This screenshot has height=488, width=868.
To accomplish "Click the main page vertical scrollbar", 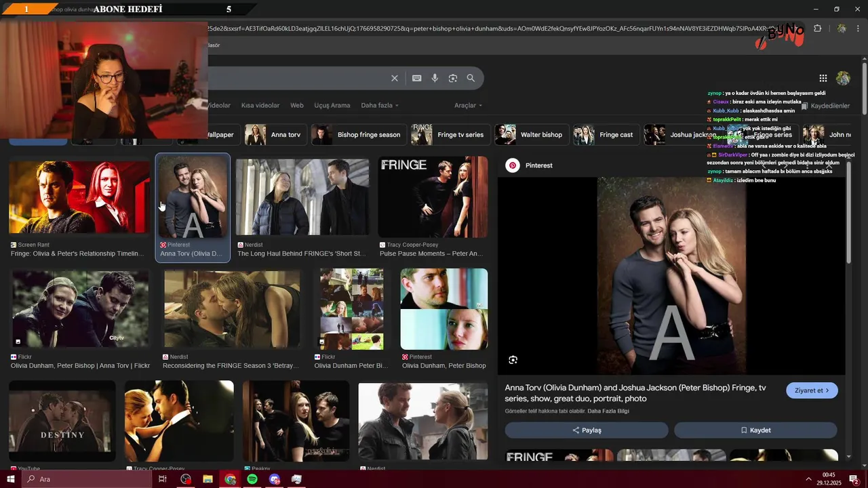I will click(x=865, y=88).
